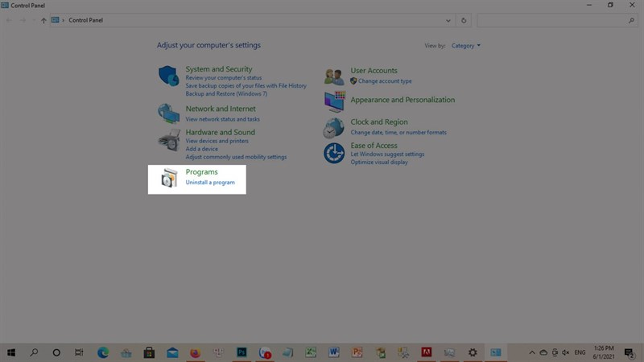The height and width of the screenshot is (362, 644).
Task: Open Mail app from the taskbar
Action: point(172,352)
